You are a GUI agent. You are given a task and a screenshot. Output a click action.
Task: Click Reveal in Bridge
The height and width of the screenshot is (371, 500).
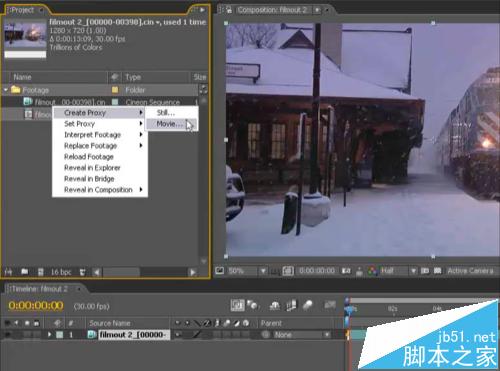tap(100, 179)
